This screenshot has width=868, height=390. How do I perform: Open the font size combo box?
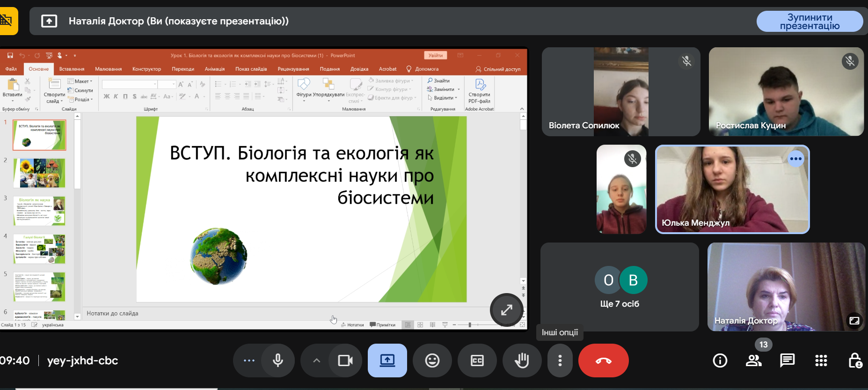click(167, 84)
